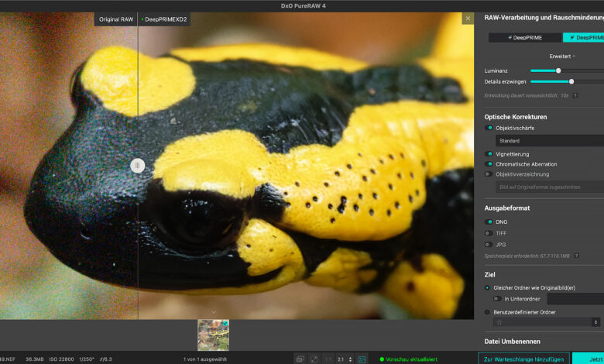Disable the Vignettierung correction
The image size is (604, 364).
489,154
